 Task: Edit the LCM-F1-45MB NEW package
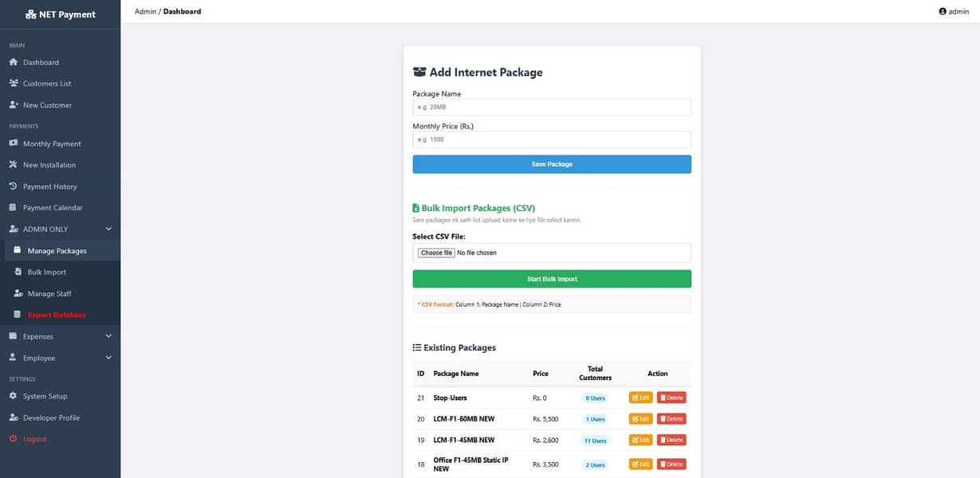640,440
